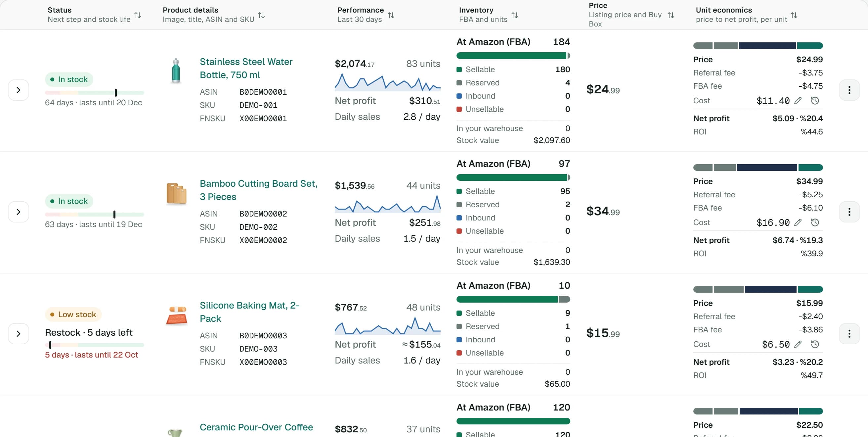
Task: Sort by Price column arrows
Action: (x=671, y=15)
